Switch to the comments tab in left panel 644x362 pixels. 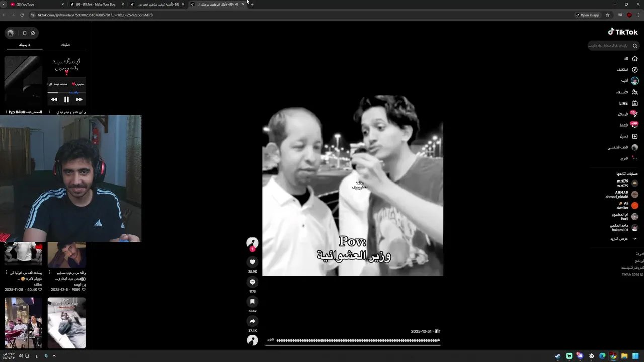point(65,45)
